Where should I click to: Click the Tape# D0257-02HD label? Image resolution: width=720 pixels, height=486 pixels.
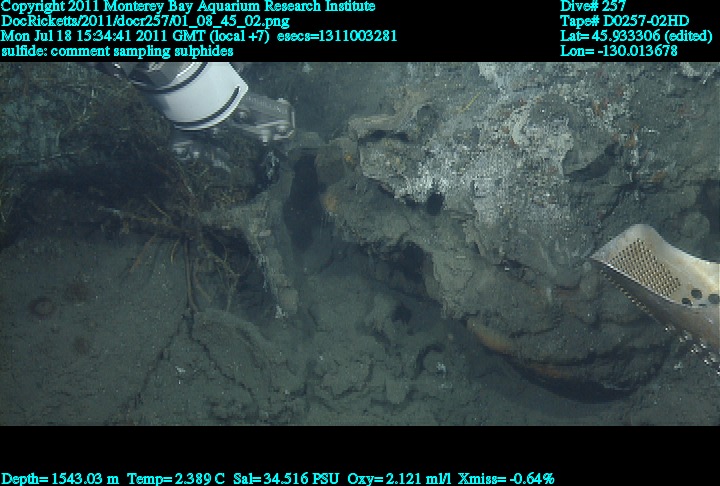(624, 21)
